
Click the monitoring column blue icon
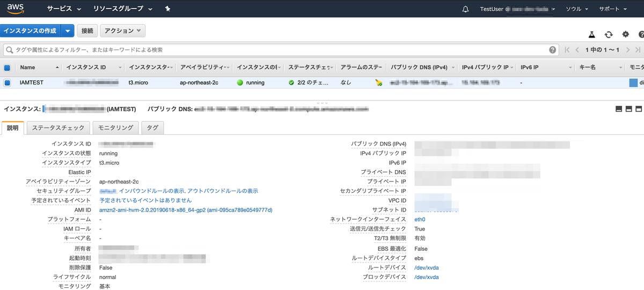click(633, 83)
